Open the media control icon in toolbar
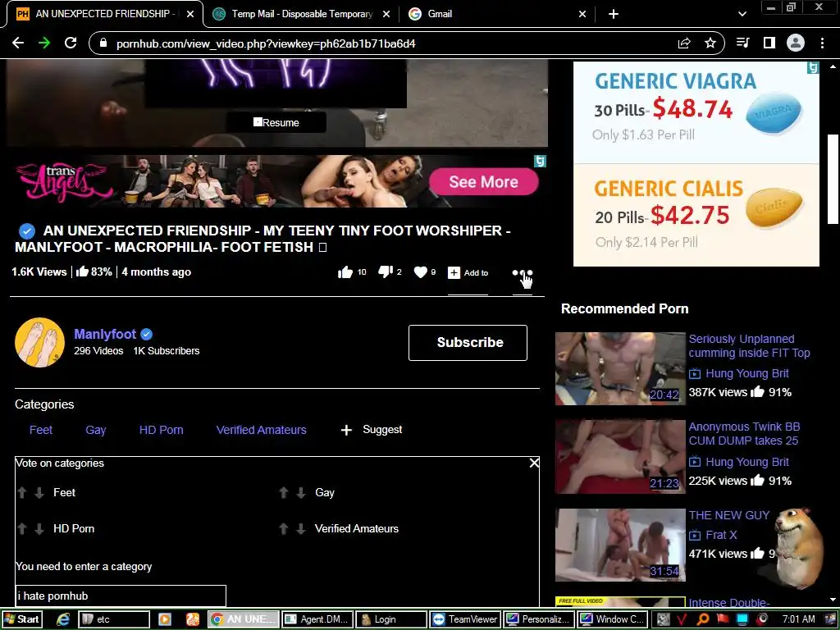Screen dimensions: 840x630 (x=743, y=43)
